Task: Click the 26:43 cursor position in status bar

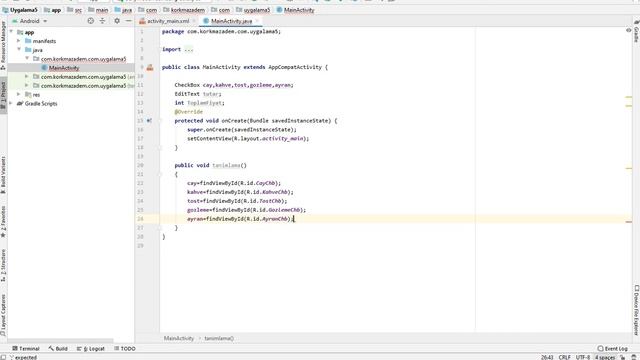Action: 547,357
